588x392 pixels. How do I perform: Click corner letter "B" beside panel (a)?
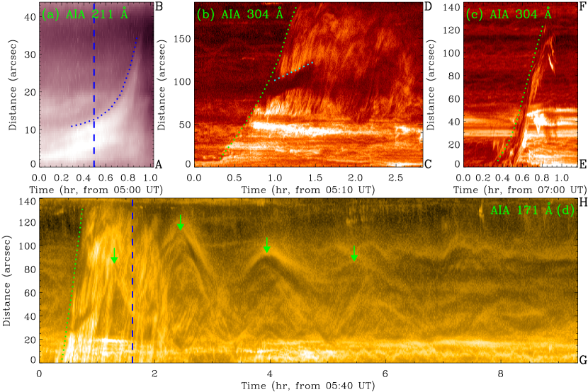pos(159,7)
